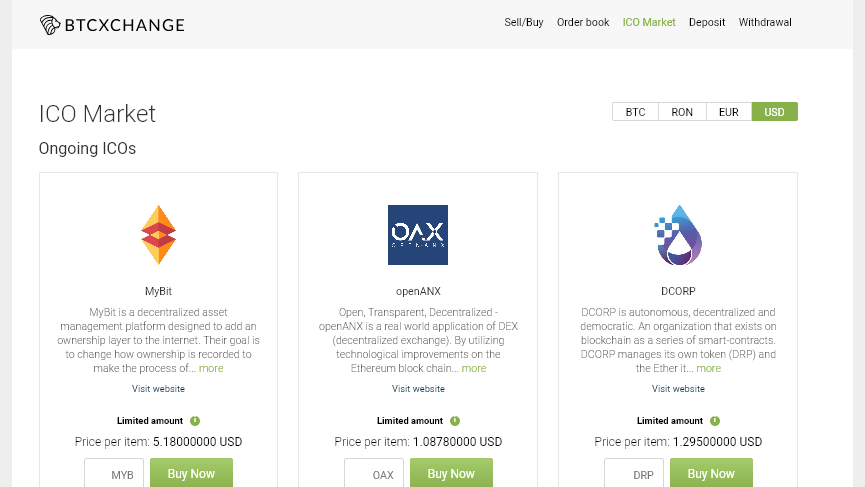This screenshot has height=487, width=865.
Task: Open the Withdrawal page
Action: [765, 23]
